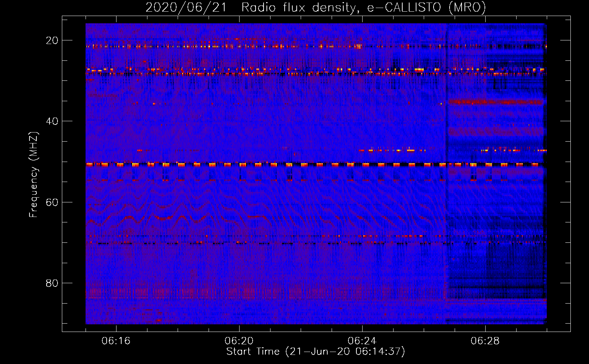Click the time tick label '06:24'
Viewport: 589px width, 364px height.
(x=362, y=341)
